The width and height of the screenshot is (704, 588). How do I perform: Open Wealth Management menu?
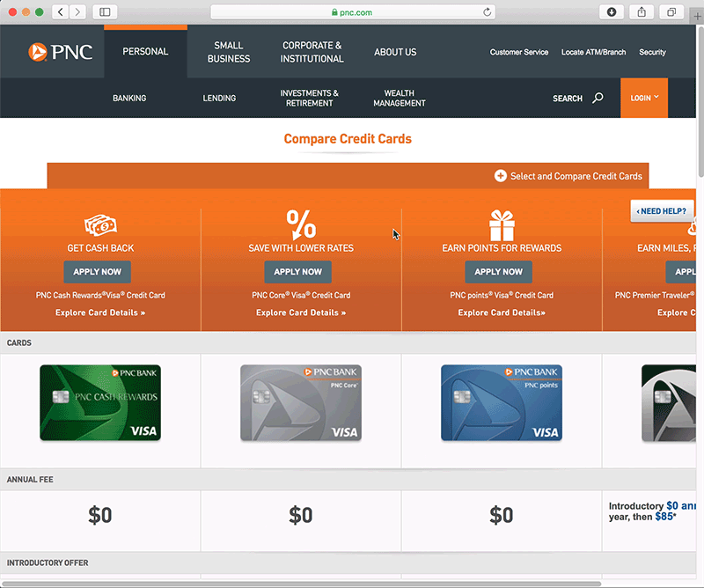(x=400, y=98)
